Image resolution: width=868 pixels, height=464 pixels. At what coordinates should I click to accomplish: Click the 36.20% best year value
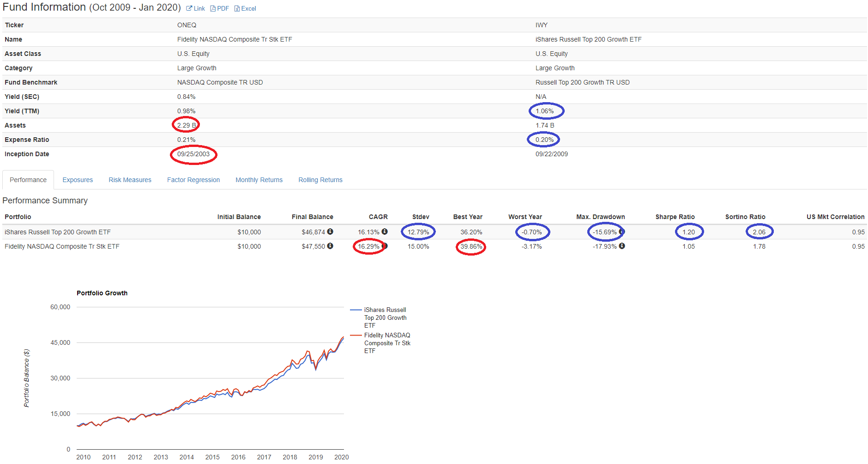click(471, 232)
